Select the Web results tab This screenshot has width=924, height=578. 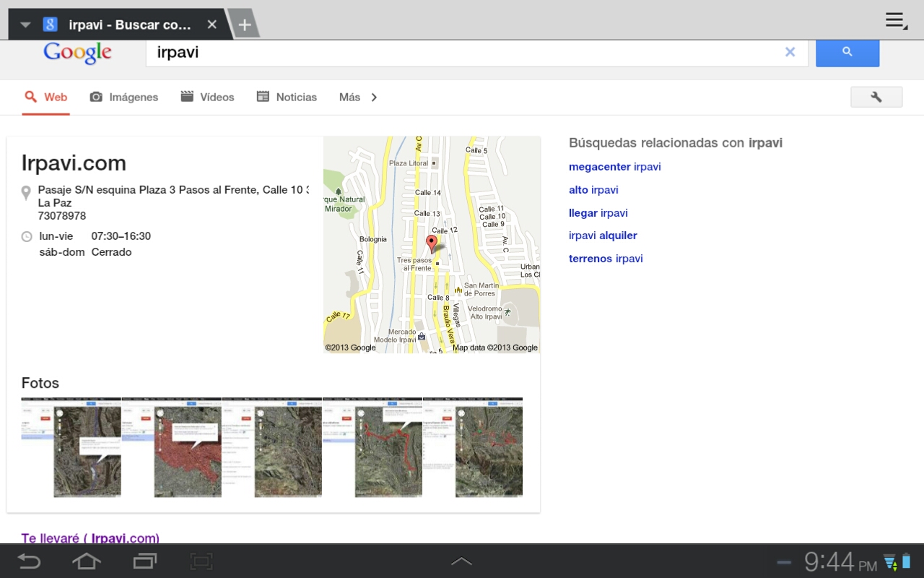[45, 98]
